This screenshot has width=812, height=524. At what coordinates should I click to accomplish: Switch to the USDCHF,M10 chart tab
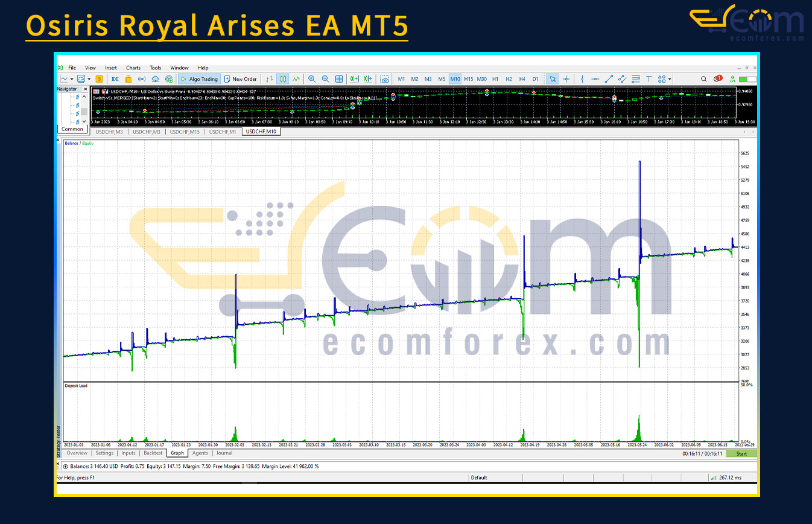click(x=261, y=132)
